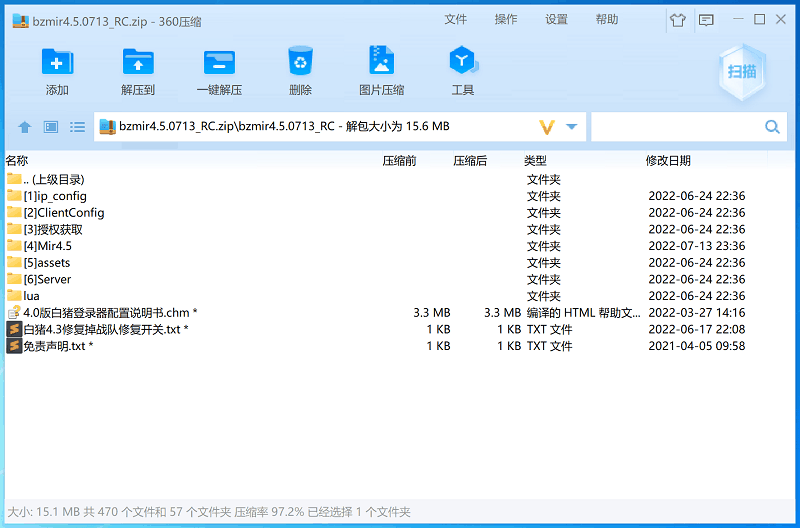800x528 pixels.
Task: Click the 一键解压 one-click extract icon
Action: pos(219,62)
